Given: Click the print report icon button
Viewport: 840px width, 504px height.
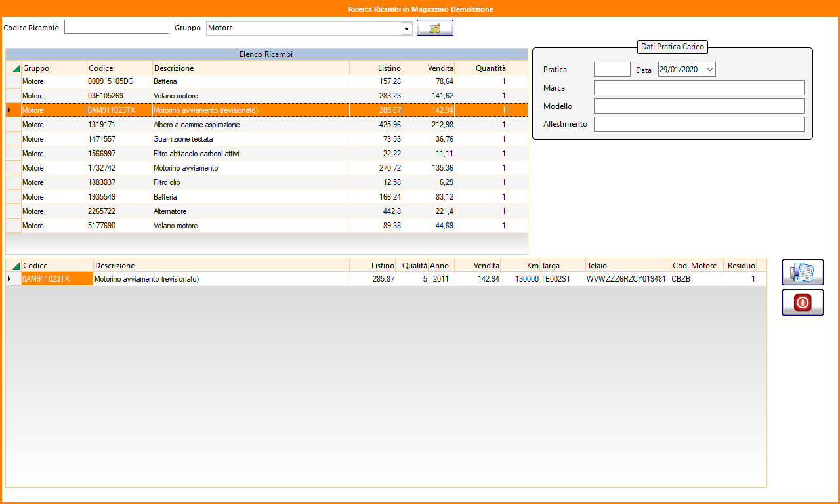Looking at the screenshot, I should [x=803, y=272].
